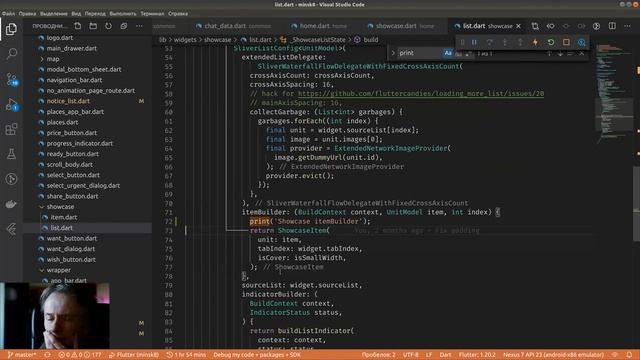
Task: Trigger Flutter hot reload lightning icon
Action: click(x=535, y=42)
